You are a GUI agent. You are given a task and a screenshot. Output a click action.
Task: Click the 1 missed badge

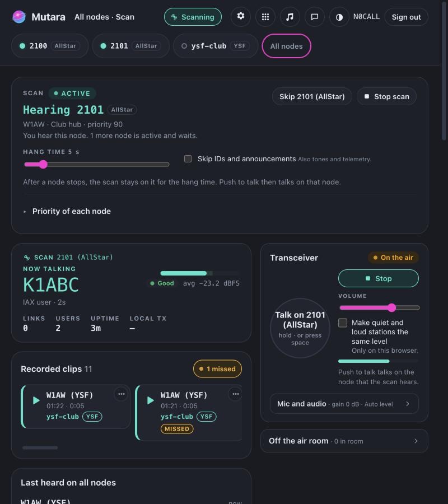click(x=218, y=369)
